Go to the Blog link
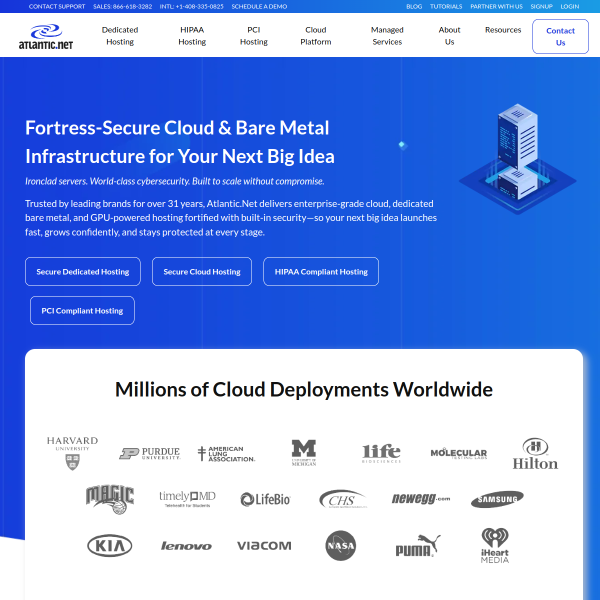This screenshot has width=600, height=600. point(414,7)
